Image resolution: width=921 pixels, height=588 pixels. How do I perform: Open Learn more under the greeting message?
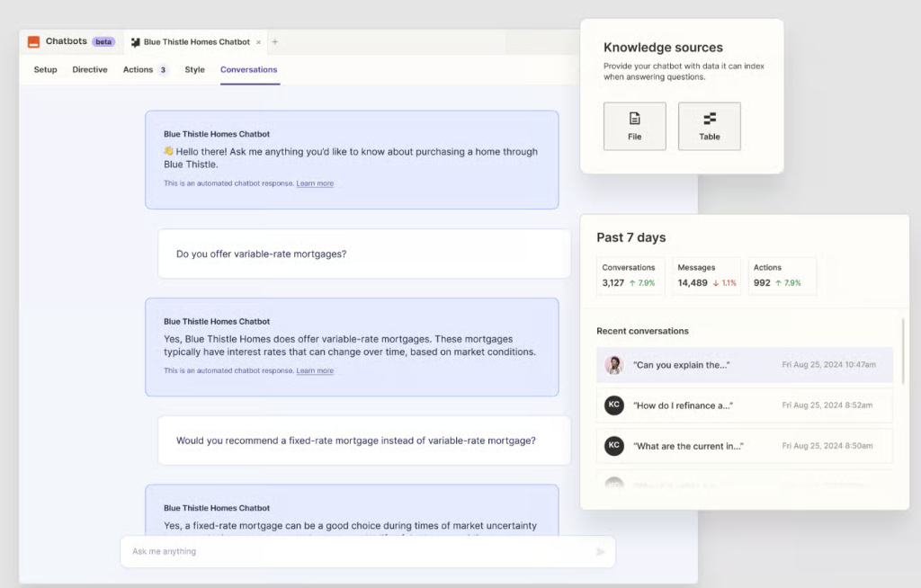pyautogui.click(x=315, y=183)
